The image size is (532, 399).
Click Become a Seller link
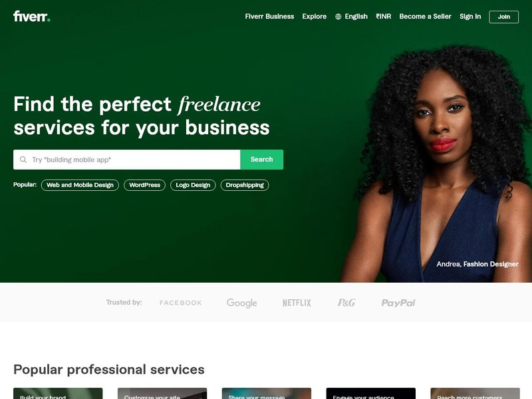click(x=425, y=17)
